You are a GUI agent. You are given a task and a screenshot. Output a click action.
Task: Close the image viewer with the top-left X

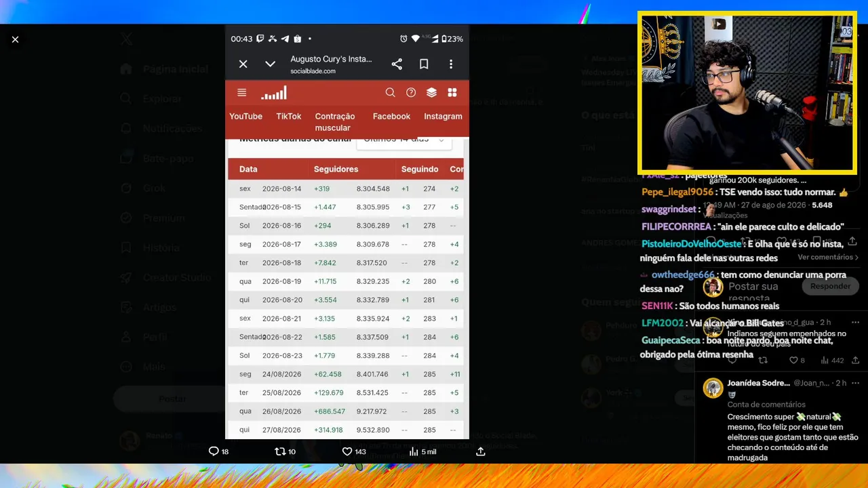click(x=15, y=39)
